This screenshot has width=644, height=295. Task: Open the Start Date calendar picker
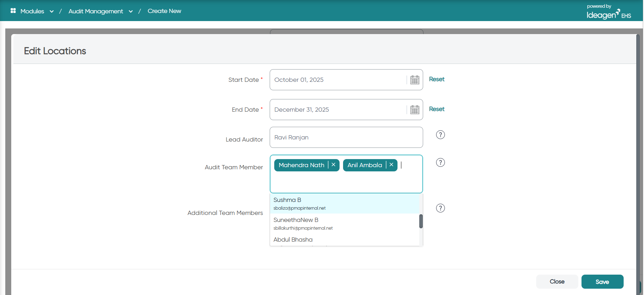(x=415, y=80)
